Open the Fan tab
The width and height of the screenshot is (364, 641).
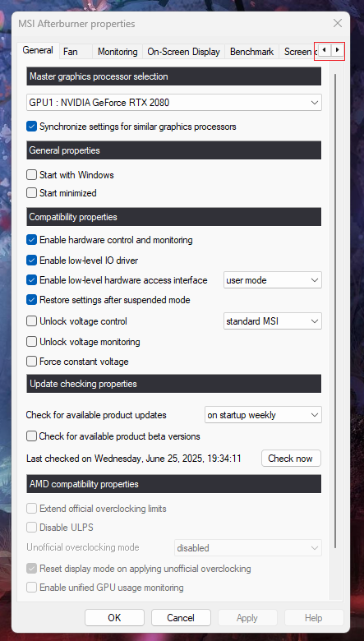pos(71,52)
